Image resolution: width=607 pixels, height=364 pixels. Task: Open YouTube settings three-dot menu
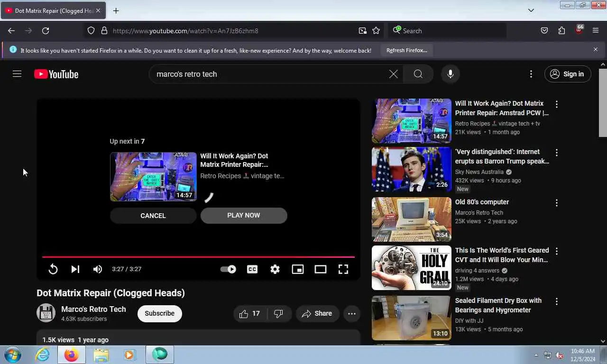click(531, 74)
